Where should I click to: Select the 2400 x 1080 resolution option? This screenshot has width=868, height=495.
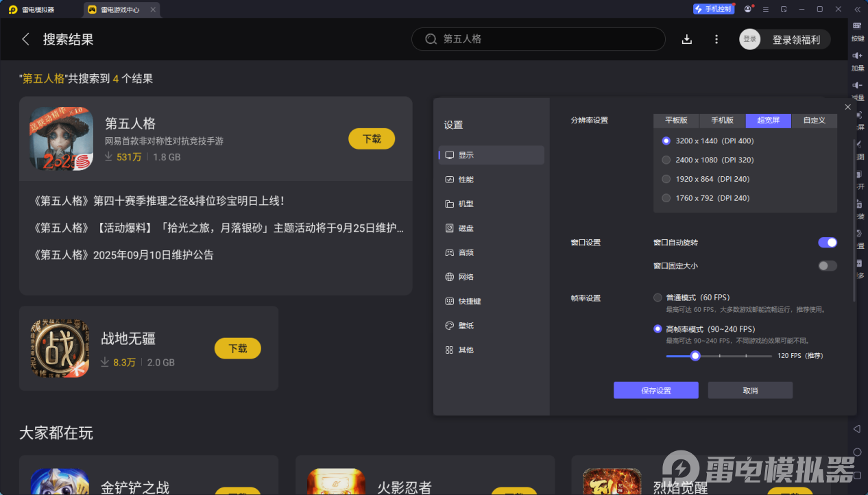point(666,160)
